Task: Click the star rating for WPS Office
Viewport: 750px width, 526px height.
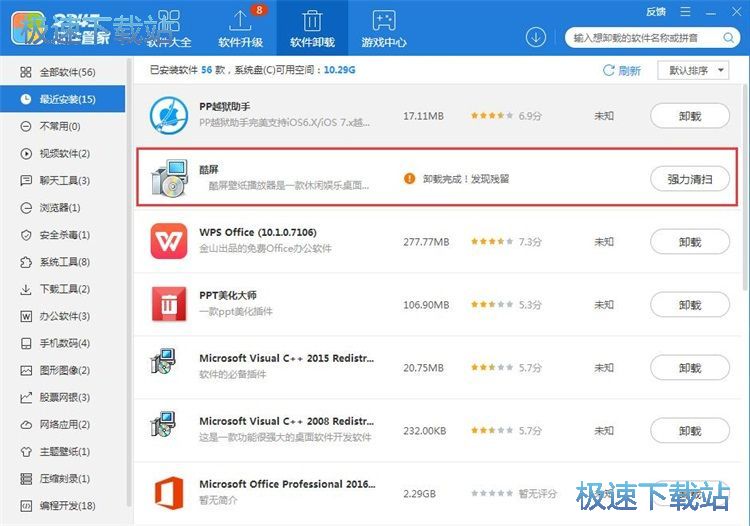Action: pos(492,242)
